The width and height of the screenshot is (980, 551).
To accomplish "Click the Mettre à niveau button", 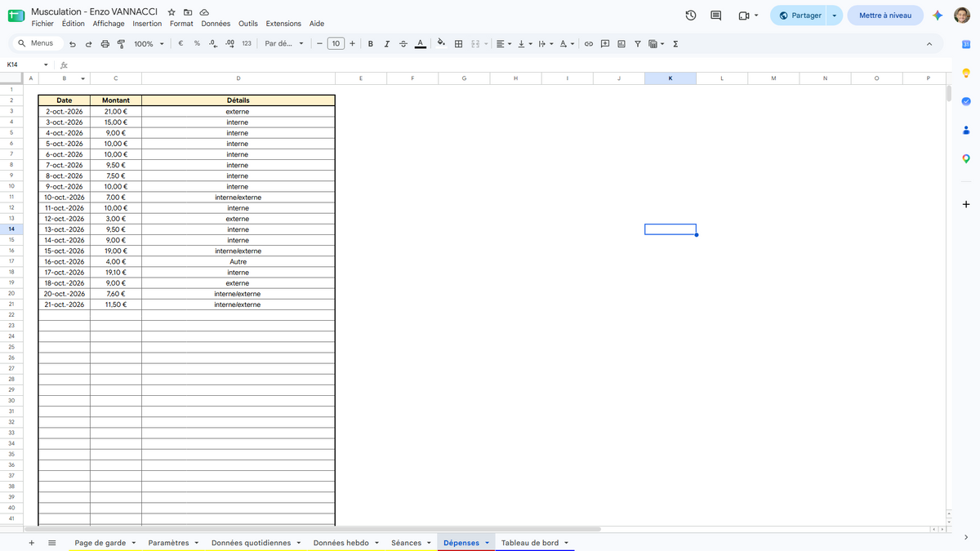I will click(885, 16).
